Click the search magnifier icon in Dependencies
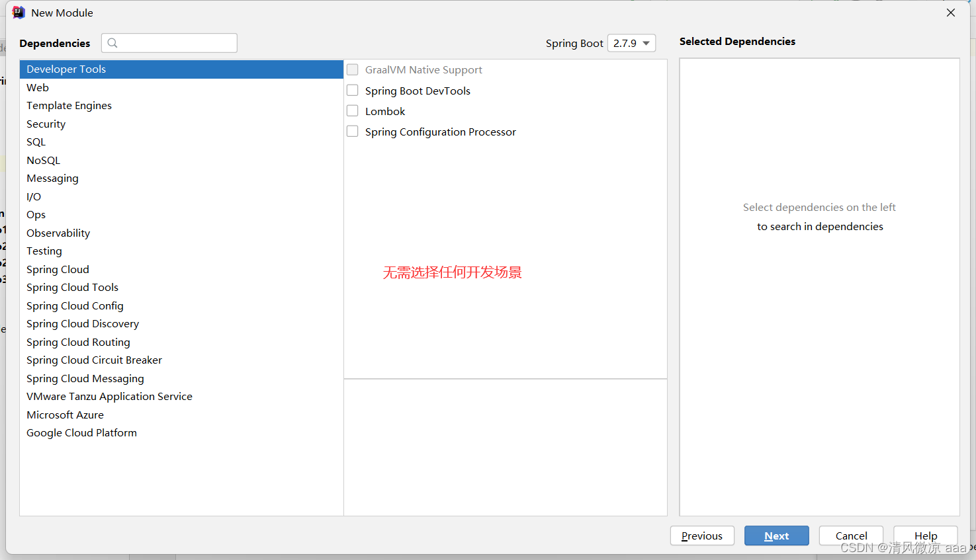 tap(112, 43)
